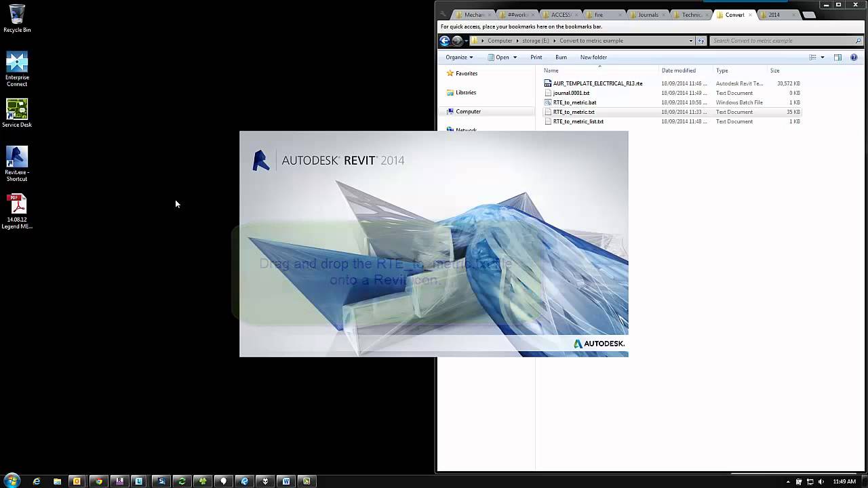Open the purple R Revit taskbar icon
The image size is (868, 488).
click(x=120, y=481)
